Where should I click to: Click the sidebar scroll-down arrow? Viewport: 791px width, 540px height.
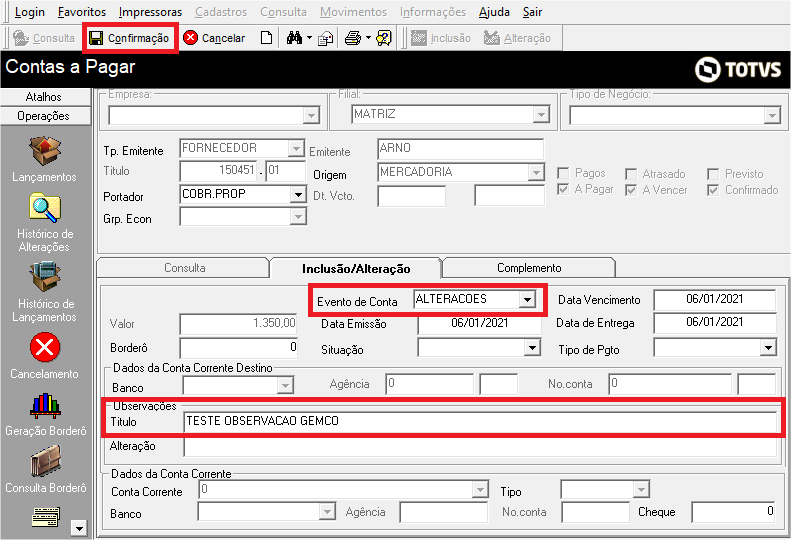pyautogui.click(x=79, y=528)
